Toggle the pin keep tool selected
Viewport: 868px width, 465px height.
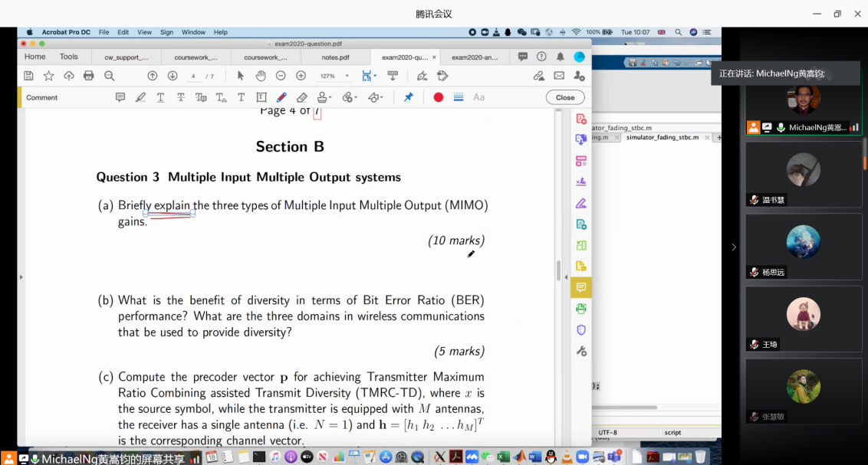pyautogui.click(x=408, y=97)
